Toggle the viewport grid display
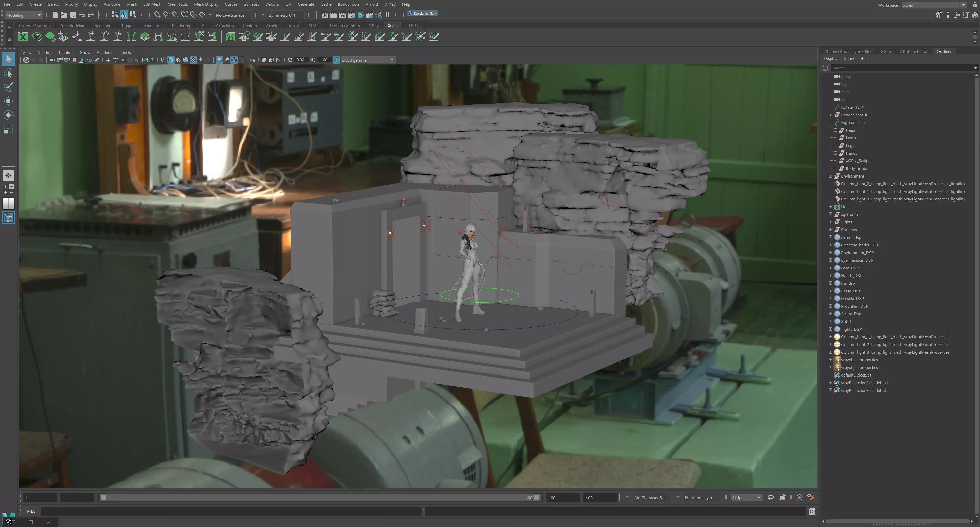The width and height of the screenshot is (980, 527). pyautogui.click(x=108, y=60)
